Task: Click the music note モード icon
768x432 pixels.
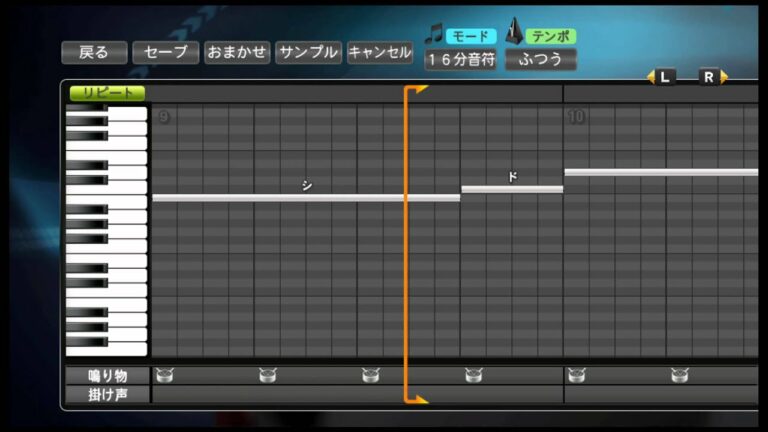Action: [x=434, y=34]
